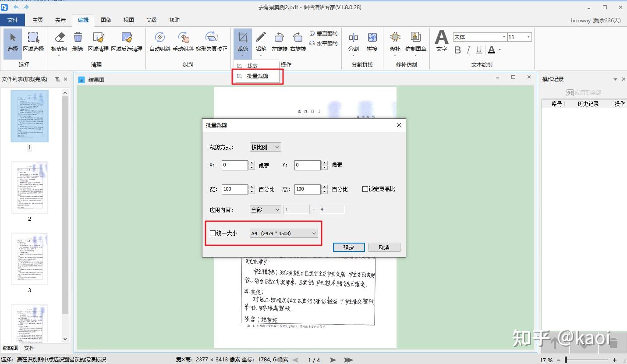Flip horizontally with 水平翻转
627x364 pixels.
tap(324, 44)
